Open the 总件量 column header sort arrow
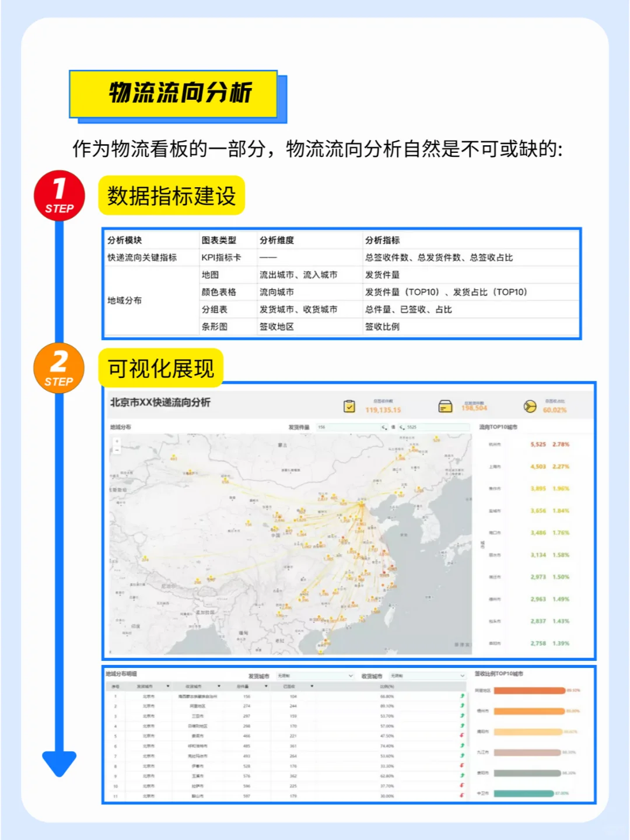The image size is (630, 840). pos(266,686)
